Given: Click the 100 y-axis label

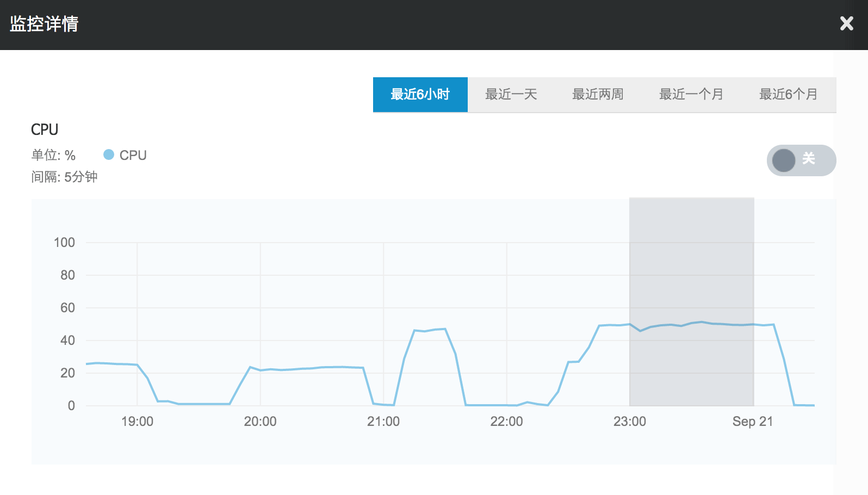Looking at the screenshot, I should click(x=64, y=243).
